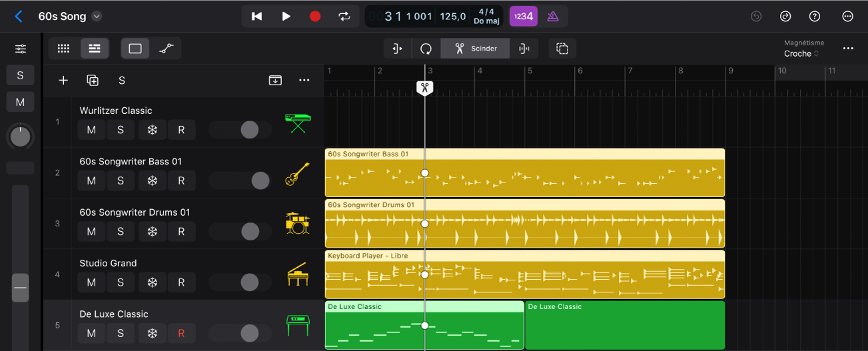Select the Keyboard Player - Libre region
Image resolution: width=868 pixels, height=351 pixels.
point(525,274)
